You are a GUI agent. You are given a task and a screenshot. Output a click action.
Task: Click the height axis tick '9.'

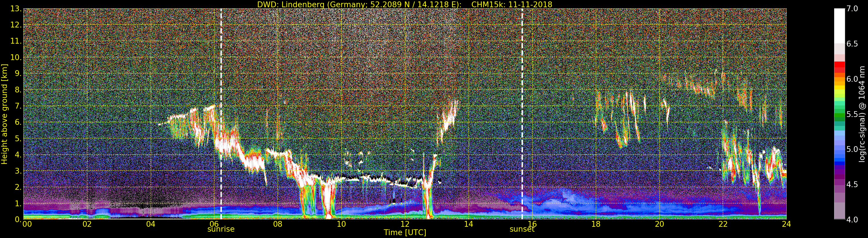coord(18,73)
